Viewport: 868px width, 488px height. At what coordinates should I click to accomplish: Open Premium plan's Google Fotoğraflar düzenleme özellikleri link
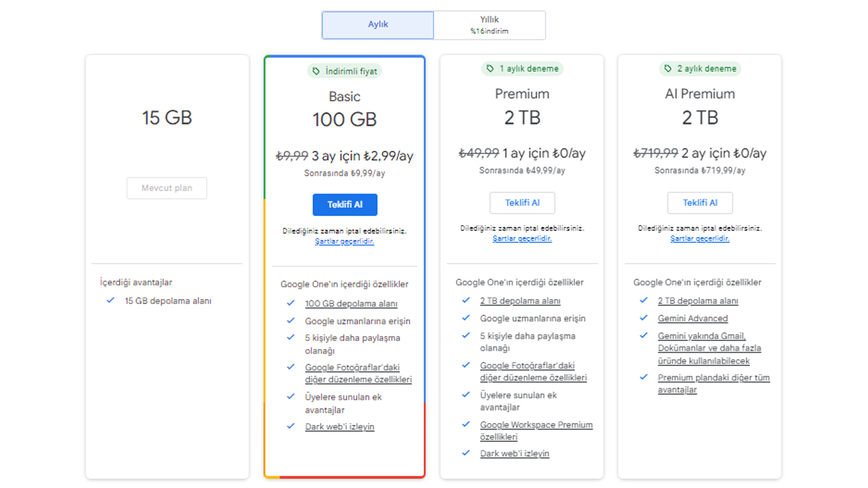click(x=533, y=371)
